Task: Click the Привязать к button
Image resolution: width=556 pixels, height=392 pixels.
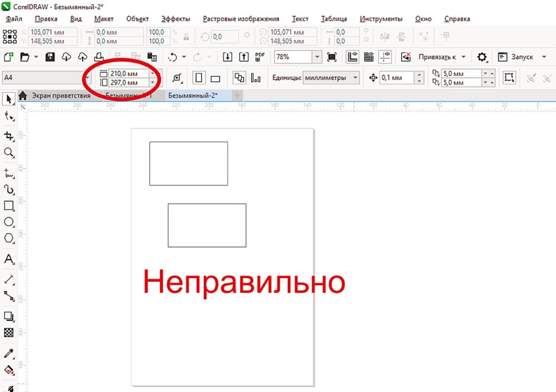Action: [442, 57]
